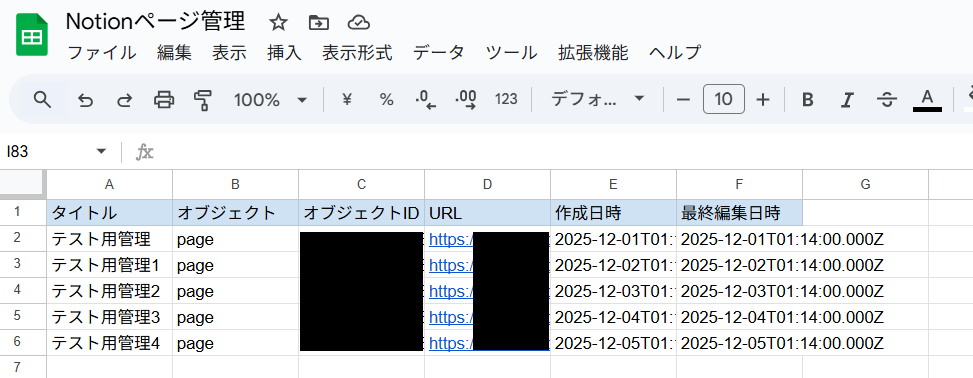Select column A header
The width and height of the screenshot is (973, 378).
point(109,184)
